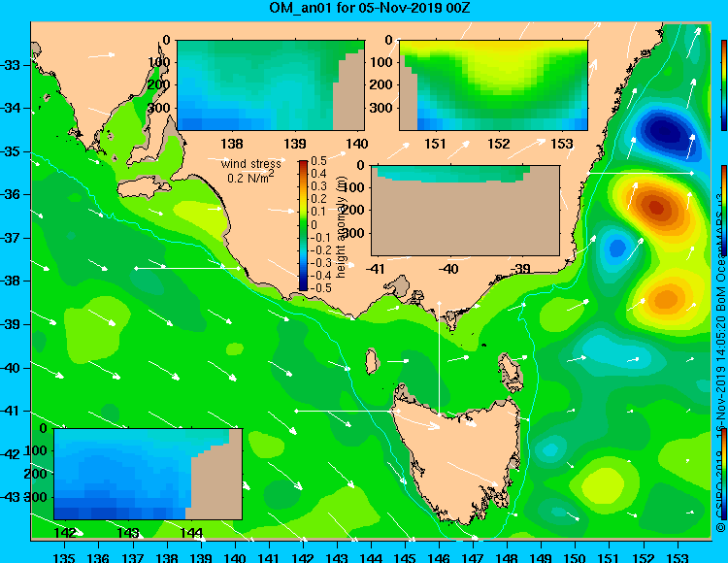This screenshot has width=728, height=563.
Task: Click the "height anomaly (m)" colorbar label
Action: pyautogui.click(x=341, y=226)
